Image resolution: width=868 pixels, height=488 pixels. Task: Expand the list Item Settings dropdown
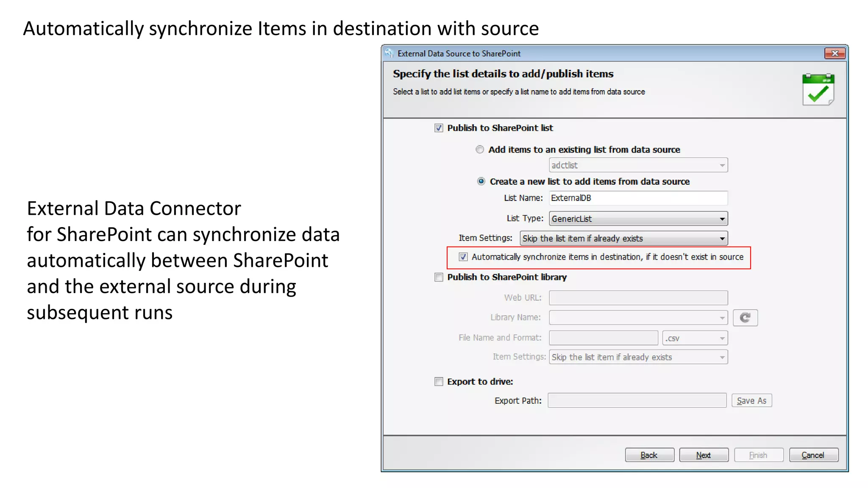point(624,238)
